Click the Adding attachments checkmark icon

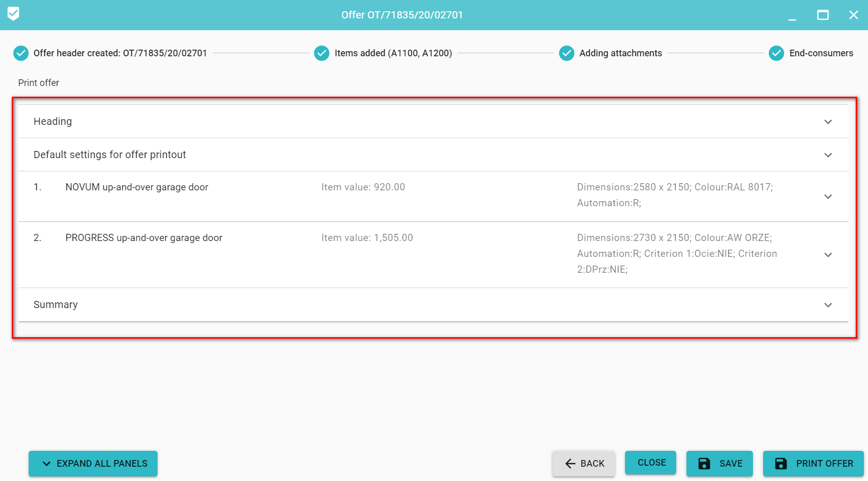point(566,53)
